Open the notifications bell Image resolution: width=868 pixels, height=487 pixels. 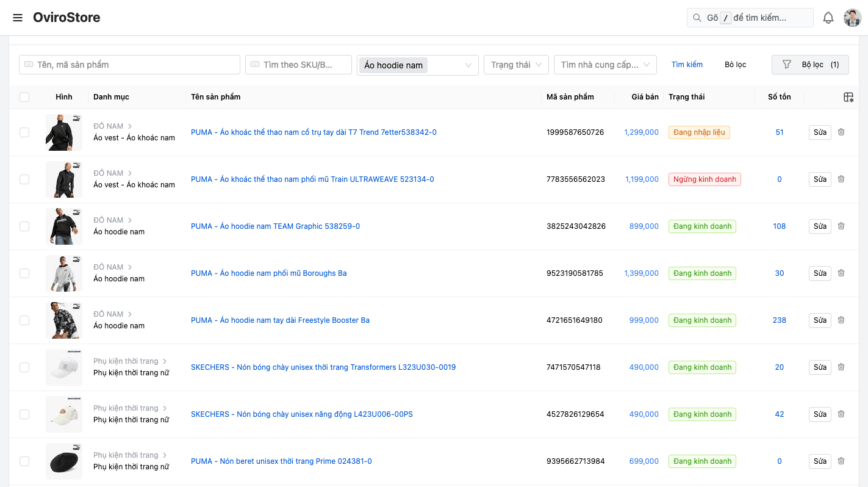point(828,18)
